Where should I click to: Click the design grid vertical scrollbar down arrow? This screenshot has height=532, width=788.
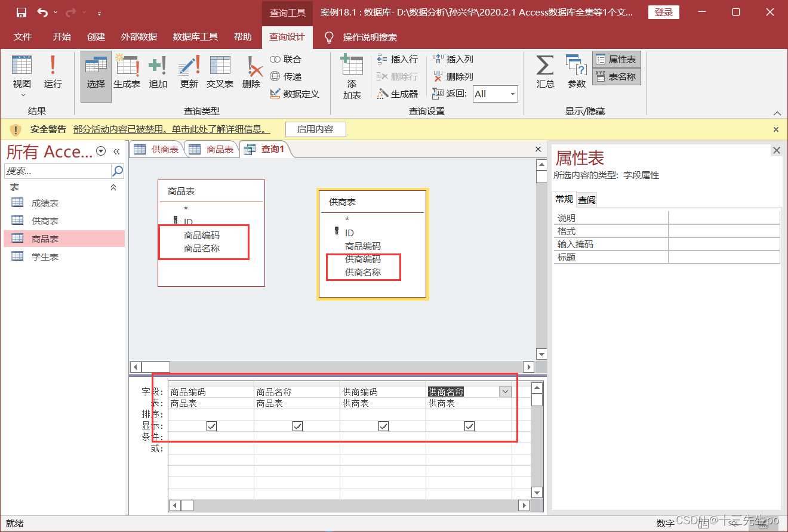tap(537, 493)
